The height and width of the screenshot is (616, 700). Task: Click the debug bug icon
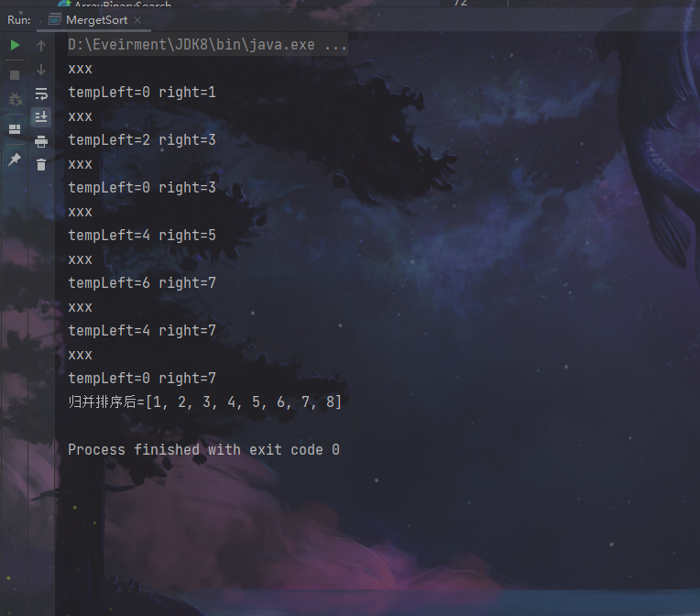click(x=15, y=99)
